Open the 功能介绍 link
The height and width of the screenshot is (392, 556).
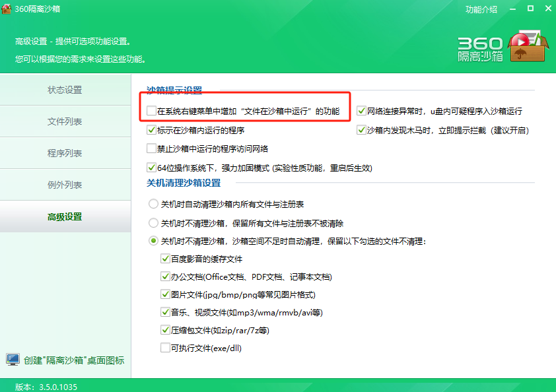481,9
